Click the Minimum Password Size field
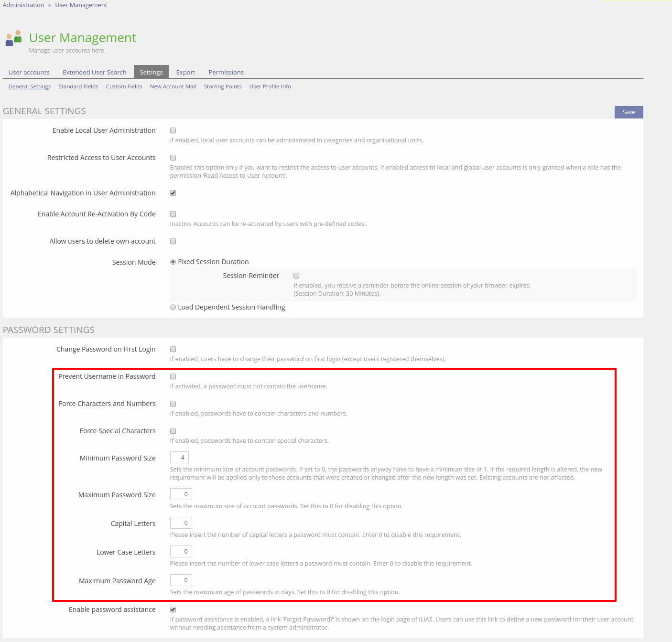Image resolution: width=672 pixels, height=642 pixels. 179,458
